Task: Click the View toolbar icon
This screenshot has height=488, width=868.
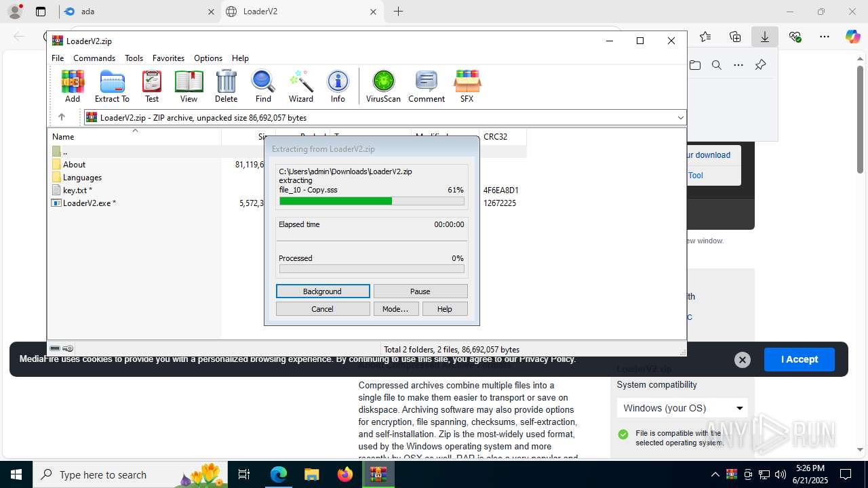Action: pyautogui.click(x=189, y=86)
